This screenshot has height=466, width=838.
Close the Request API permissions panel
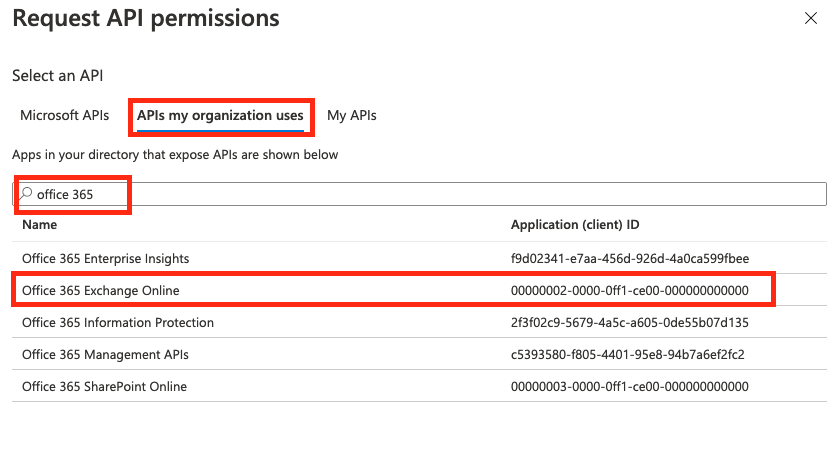pyautogui.click(x=809, y=18)
